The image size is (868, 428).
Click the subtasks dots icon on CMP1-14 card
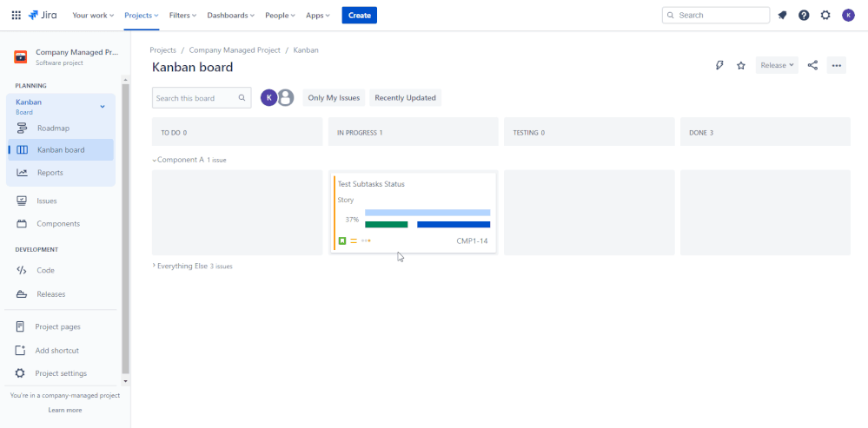tap(365, 241)
